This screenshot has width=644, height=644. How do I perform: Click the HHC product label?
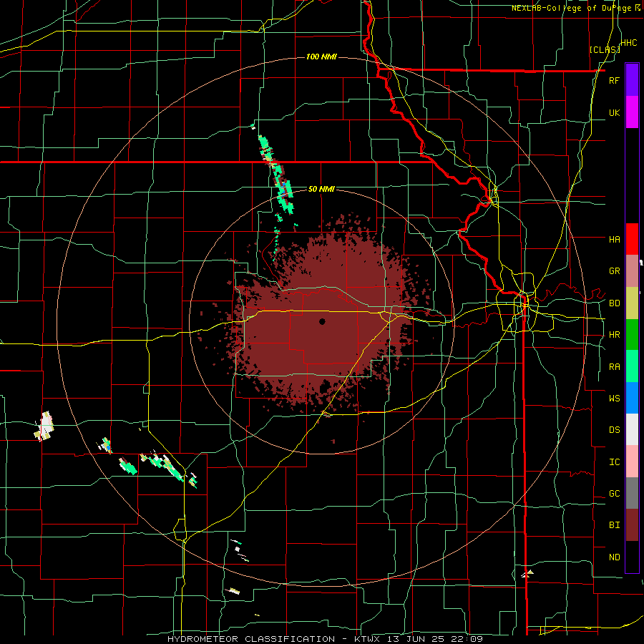click(628, 43)
